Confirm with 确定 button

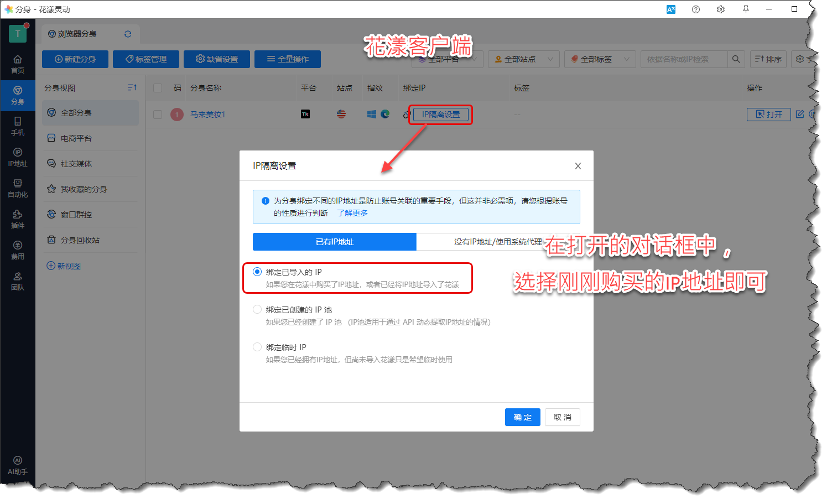(523, 417)
